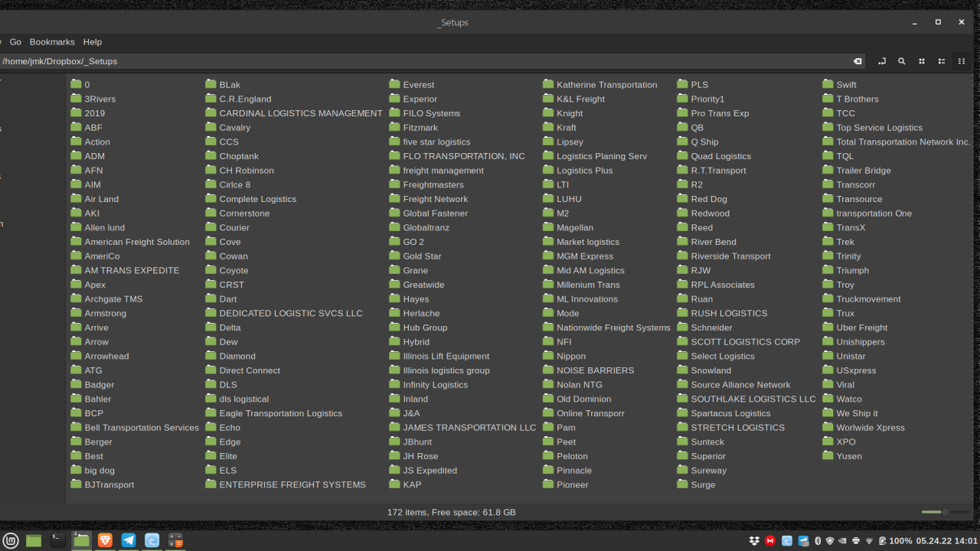Image resolution: width=980 pixels, height=551 pixels.
Task: Select the ENTERPRISE FREIGHT SYSTEMS folder
Action: [286, 484]
